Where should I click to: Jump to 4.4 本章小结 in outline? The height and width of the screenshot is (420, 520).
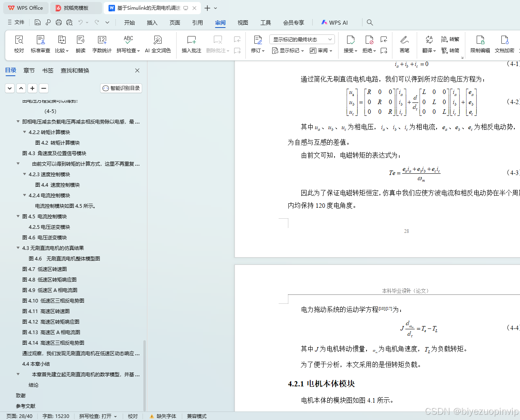(36, 364)
